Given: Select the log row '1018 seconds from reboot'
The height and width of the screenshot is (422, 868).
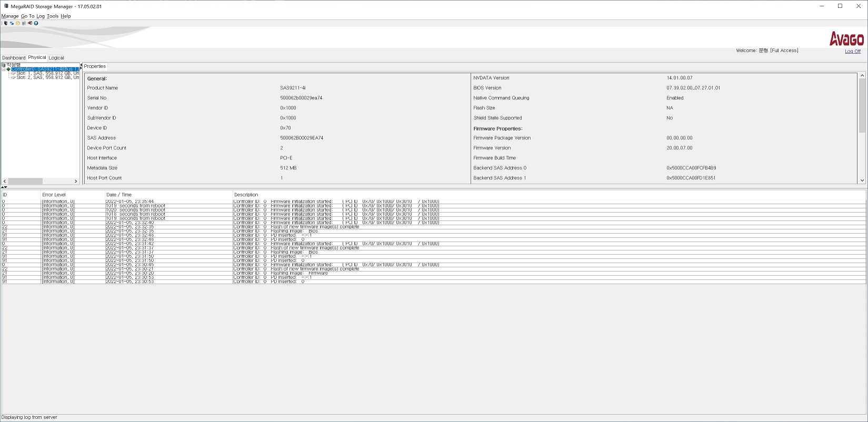Looking at the screenshot, I should pos(434,214).
